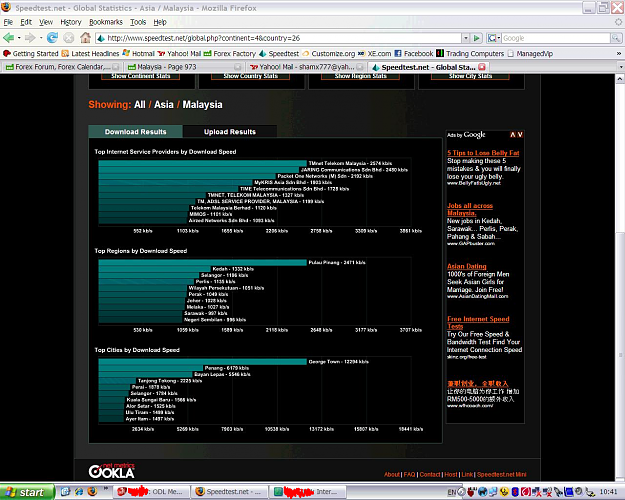This screenshot has width=625, height=500.
Task: Click the Speedtest.net Mini footer link
Action: click(501, 474)
